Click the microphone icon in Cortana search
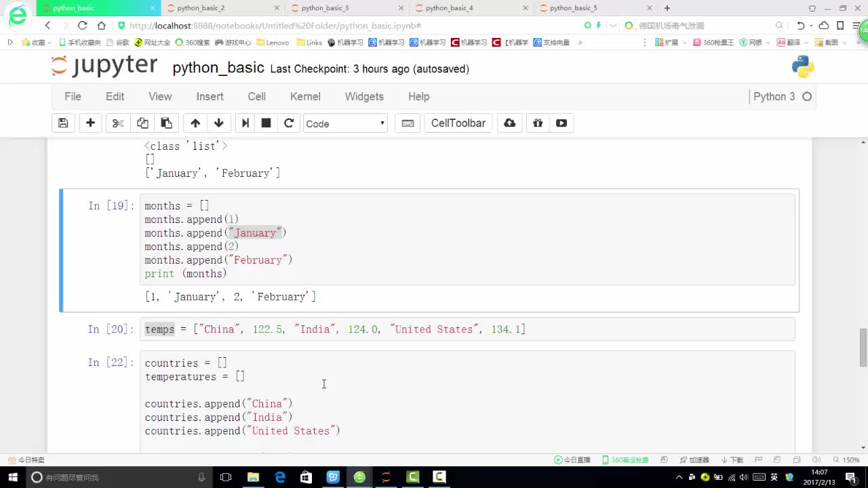This screenshot has width=868, height=488. tap(201, 477)
